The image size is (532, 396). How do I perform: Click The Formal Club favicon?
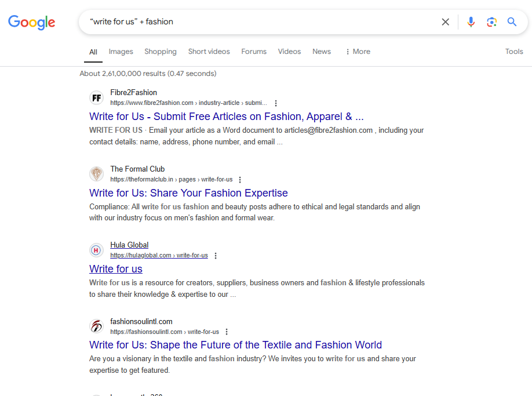point(97,174)
